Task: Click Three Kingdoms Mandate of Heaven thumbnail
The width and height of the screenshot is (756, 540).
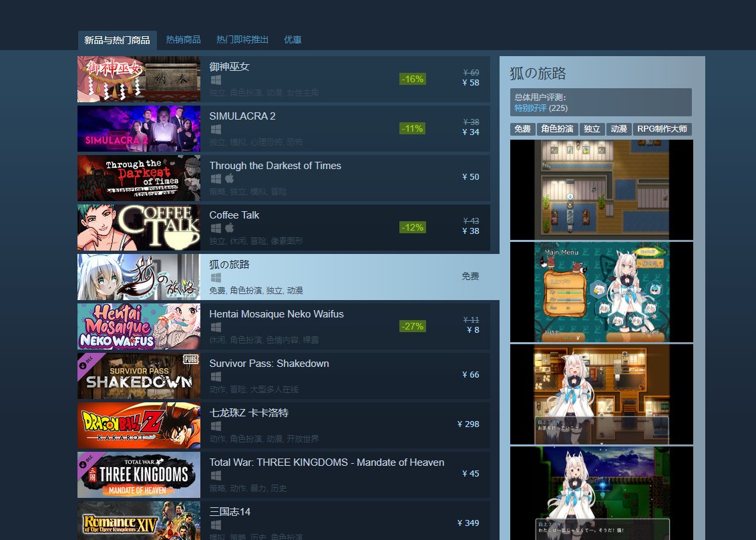Action: (139, 475)
